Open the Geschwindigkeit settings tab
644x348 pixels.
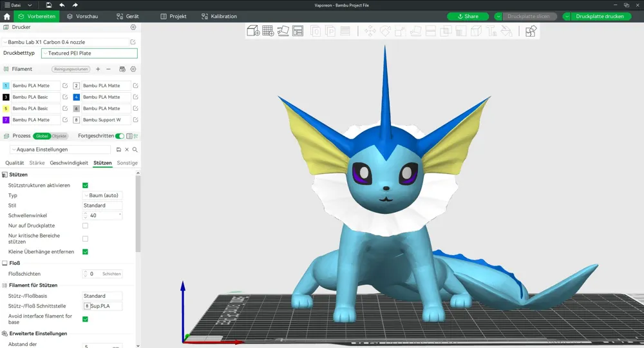pyautogui.click(x=69, y=163)
